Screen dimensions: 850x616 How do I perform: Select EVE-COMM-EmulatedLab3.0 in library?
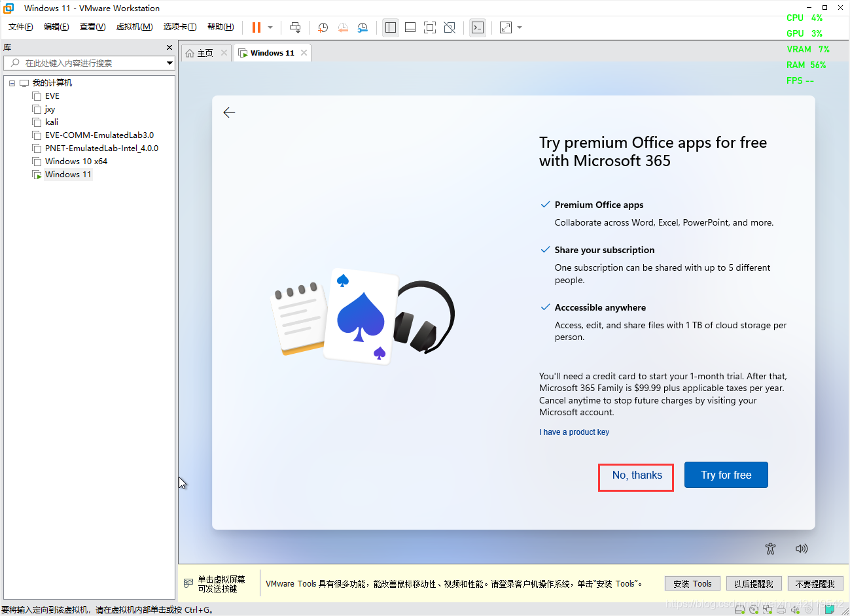coord(99,135)
